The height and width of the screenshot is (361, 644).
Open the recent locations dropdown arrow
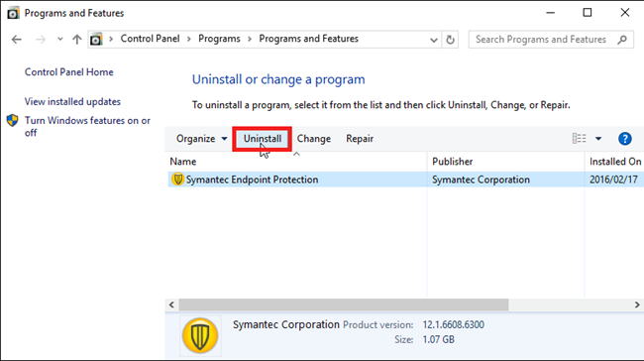(60, 39)
